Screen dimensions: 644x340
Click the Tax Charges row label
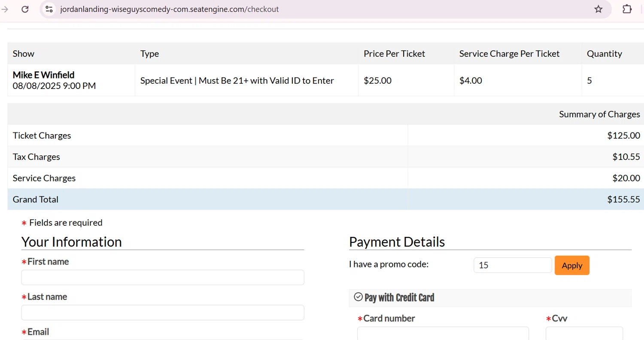tap(36, 157)
